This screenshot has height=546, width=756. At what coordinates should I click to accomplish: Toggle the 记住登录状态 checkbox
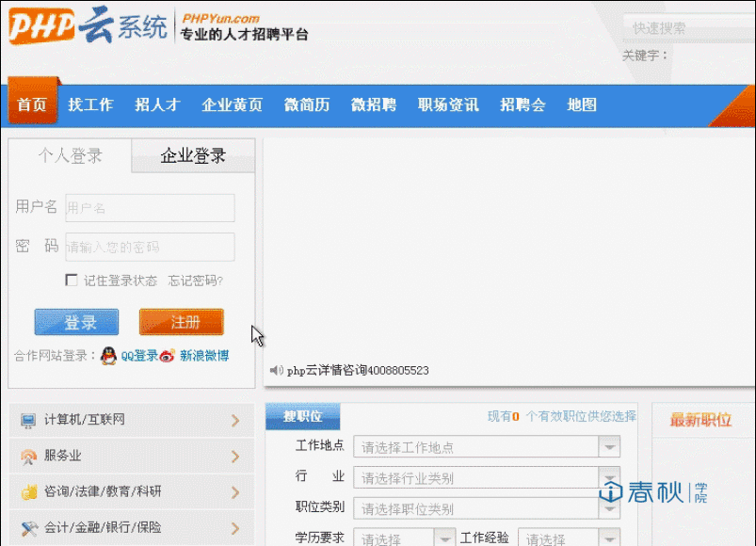click(71, 281)
